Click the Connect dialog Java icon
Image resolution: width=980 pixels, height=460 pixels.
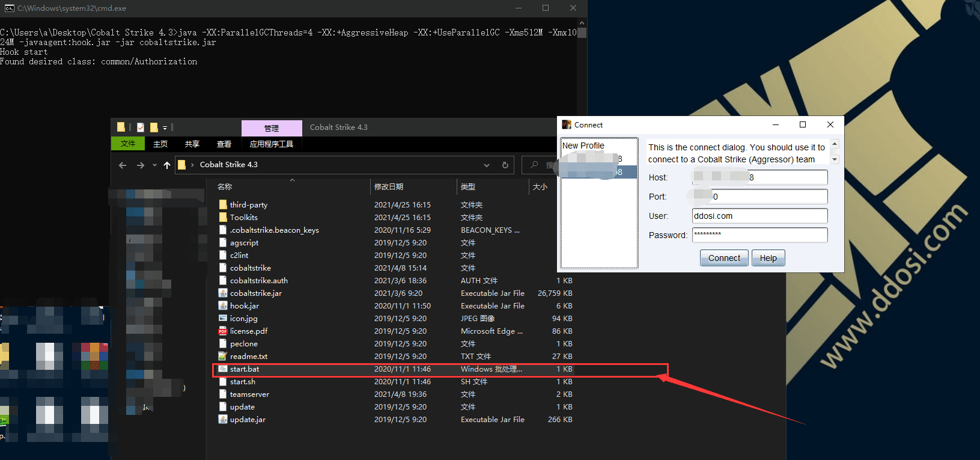click(x=566, y=124)
